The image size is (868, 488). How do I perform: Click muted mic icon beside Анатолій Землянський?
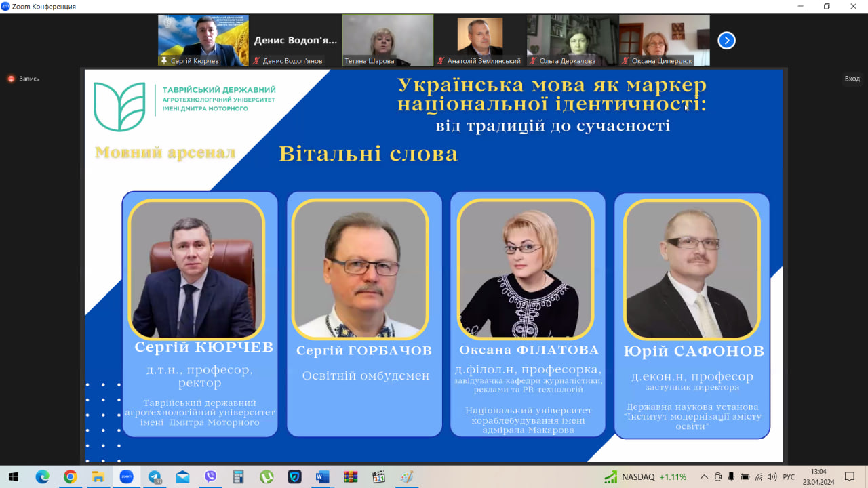441,61
